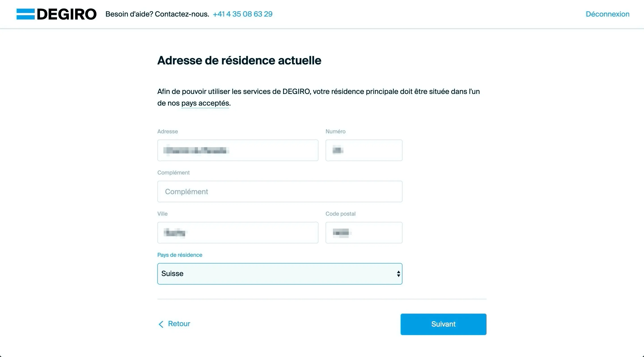Open the Pays de résidence dropdown
Viewport: 644px width, 357px height.
coord(280,274)
